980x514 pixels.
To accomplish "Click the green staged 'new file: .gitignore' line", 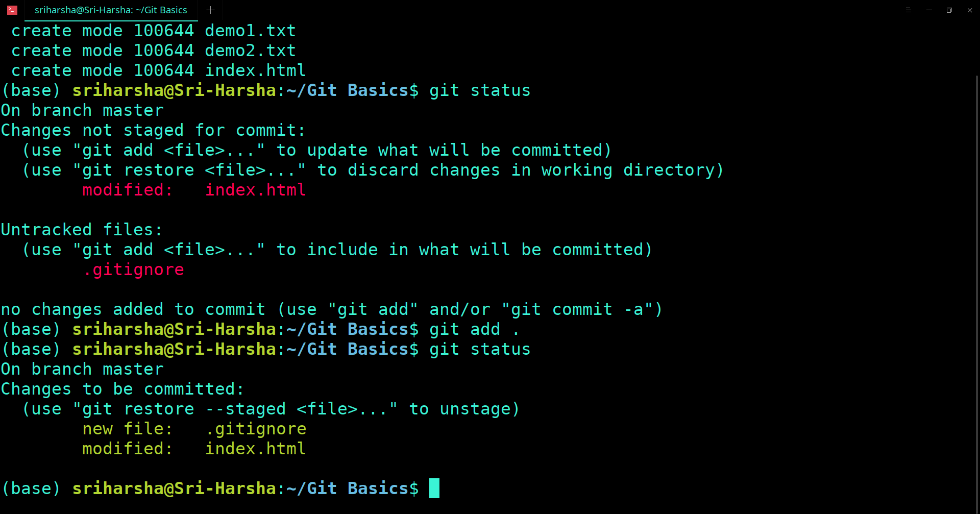I will [194, 429].
